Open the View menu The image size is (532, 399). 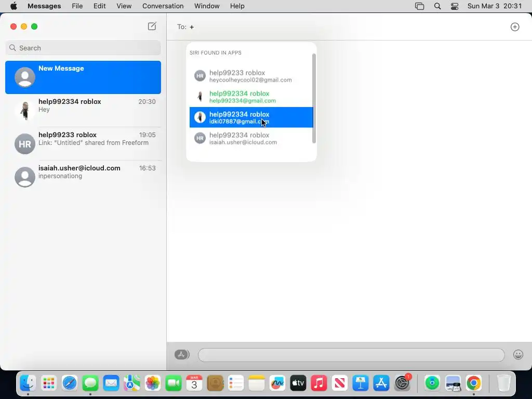point(124,6)
